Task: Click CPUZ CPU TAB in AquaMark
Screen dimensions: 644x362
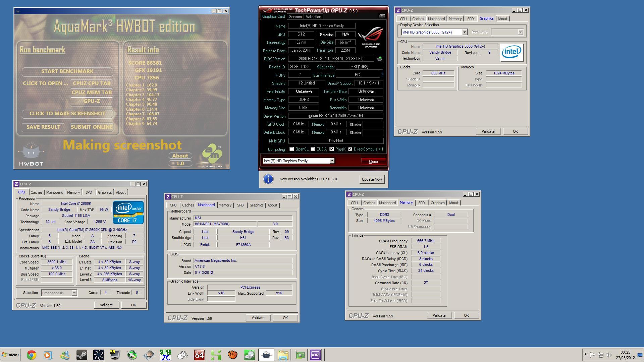Action: [92, 83]
